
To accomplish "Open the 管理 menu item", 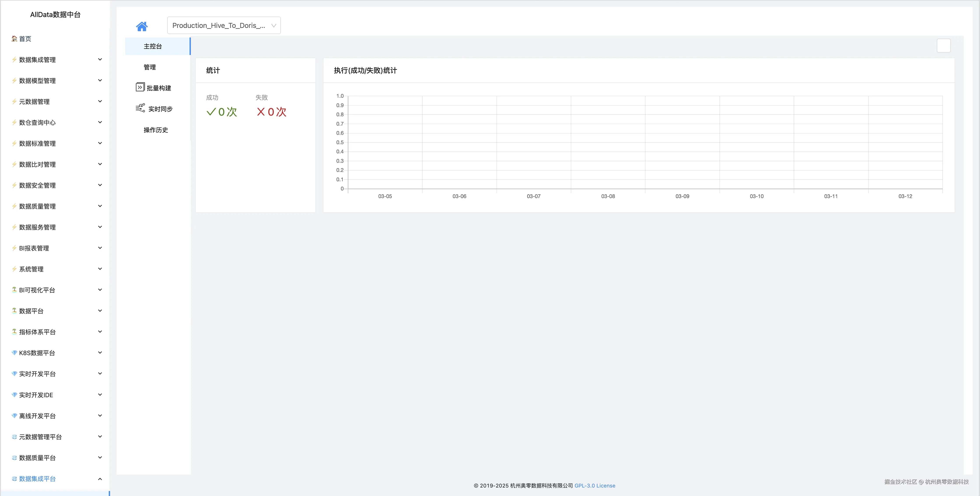I will click(150, 67).
